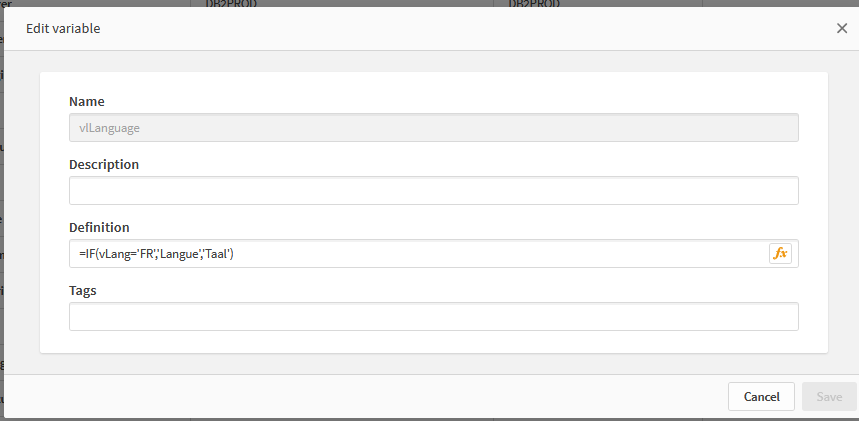Viewport: 859px width, 421px height.
Task: Click the Tags label
Action: [83, 290]
